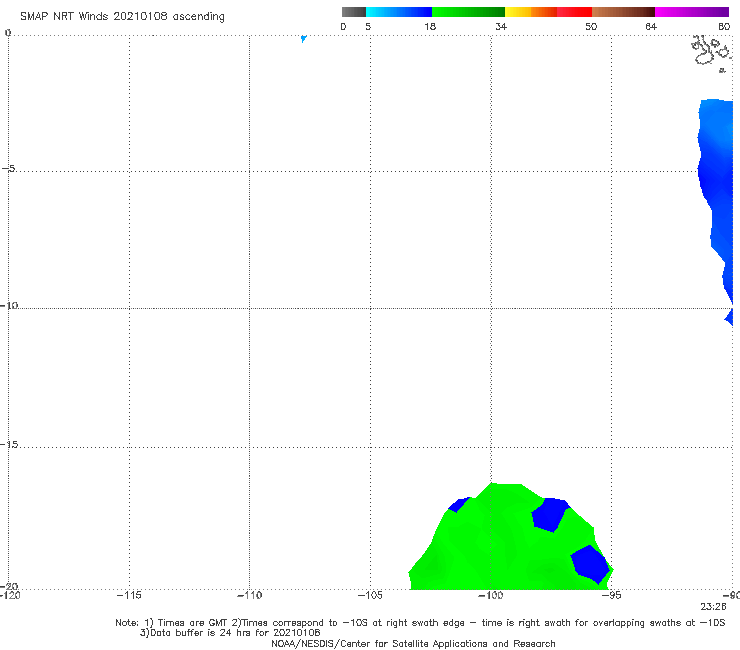Click the color bar label '64'

click(x=651, y=26)
